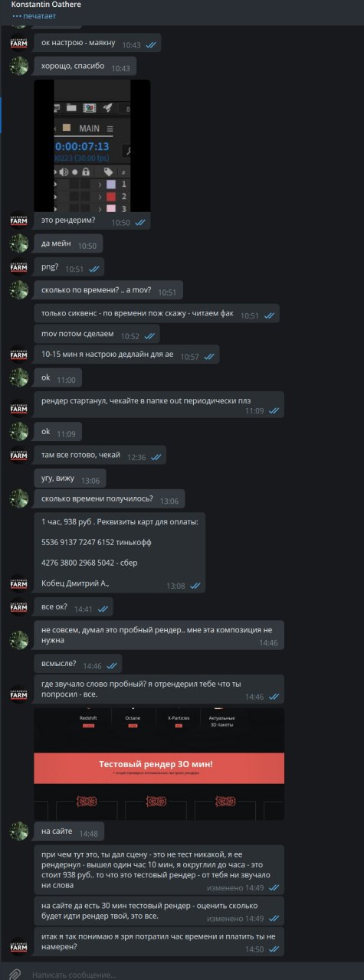Open the After Effects timeline screenshot image

[92, 145]
